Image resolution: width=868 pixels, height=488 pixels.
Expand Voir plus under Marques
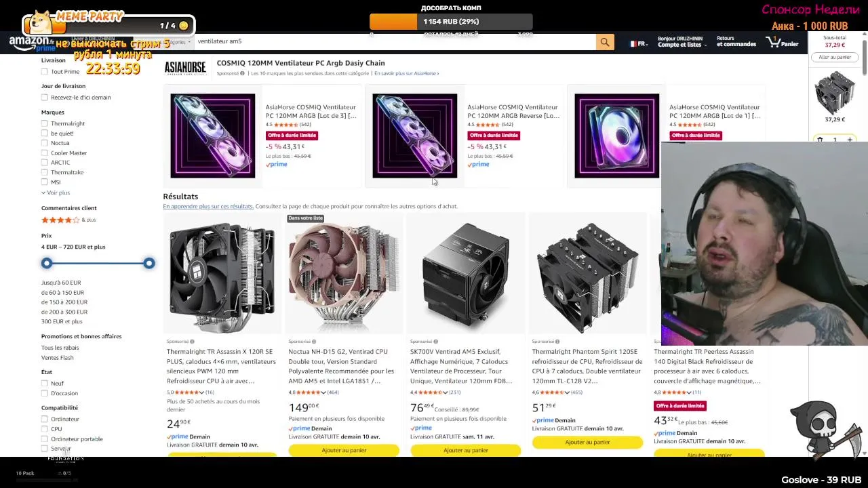56,192
